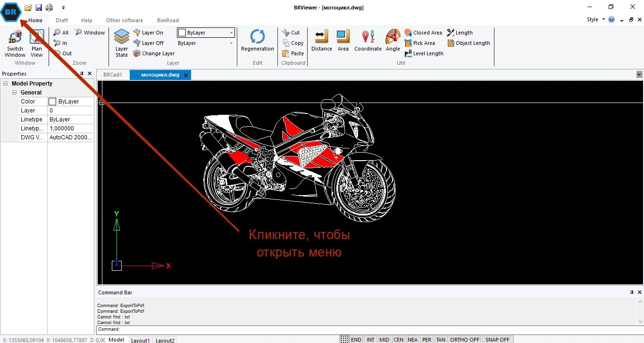
Task: Toggle ORTHO OFF mode
Action: pos(465,339)
